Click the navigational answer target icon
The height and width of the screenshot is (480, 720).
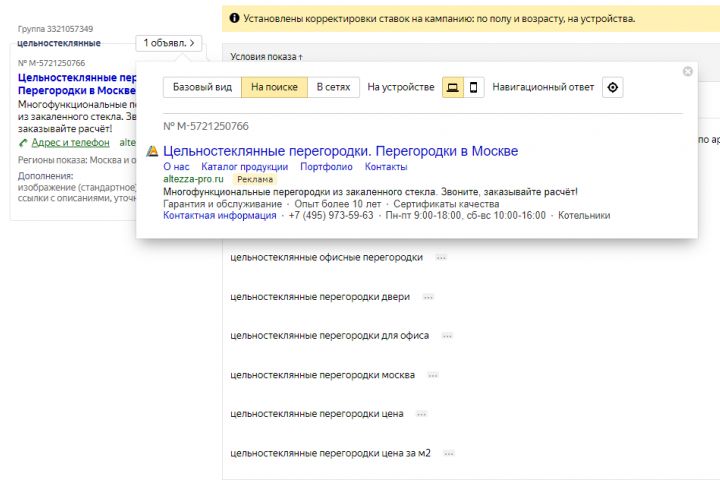[613, 87]
